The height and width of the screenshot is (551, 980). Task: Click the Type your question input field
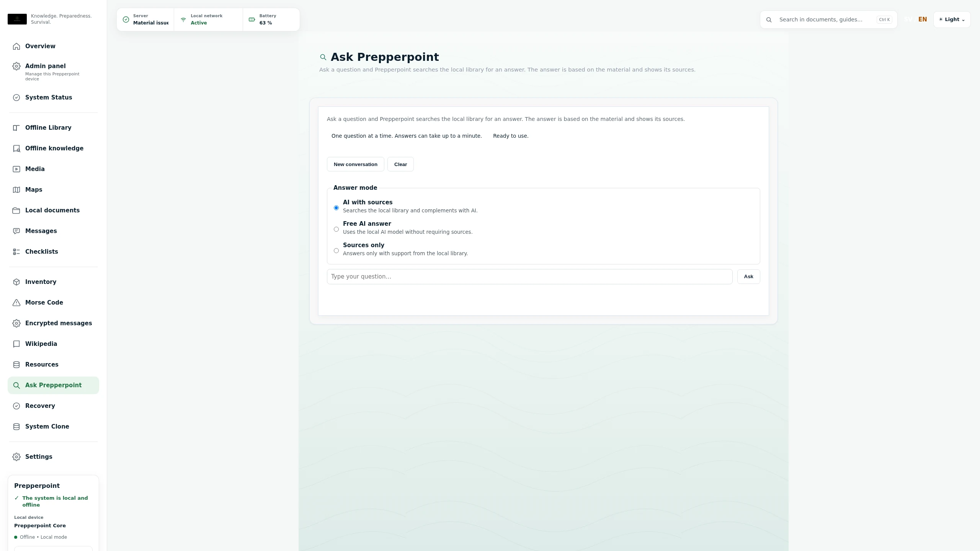(529, 277)
